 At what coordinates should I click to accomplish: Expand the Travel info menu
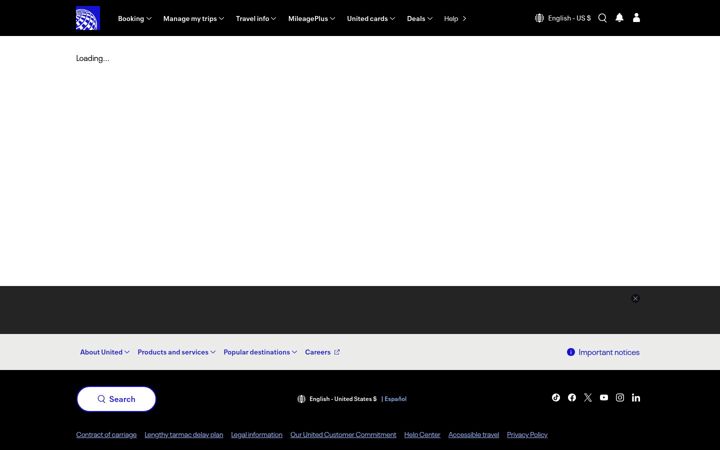[x=256, y=18]
